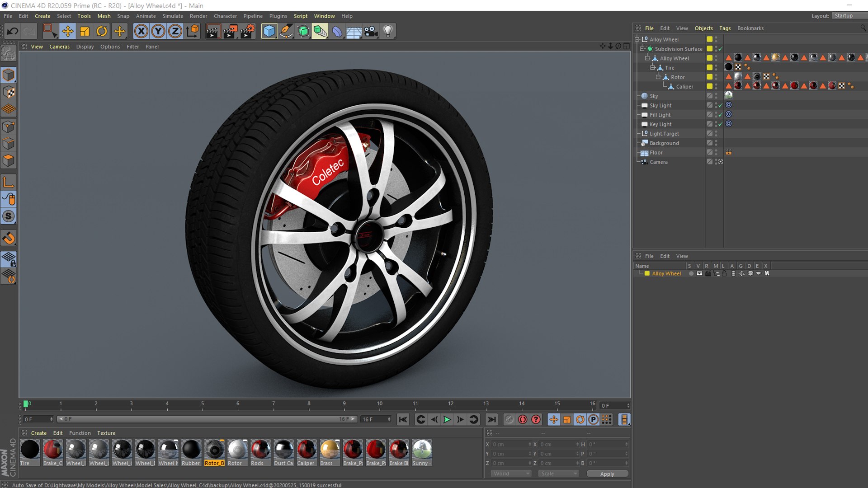The image size is (868, 488).
Task: Add a Cube primitive object
Action: point(269,31)
